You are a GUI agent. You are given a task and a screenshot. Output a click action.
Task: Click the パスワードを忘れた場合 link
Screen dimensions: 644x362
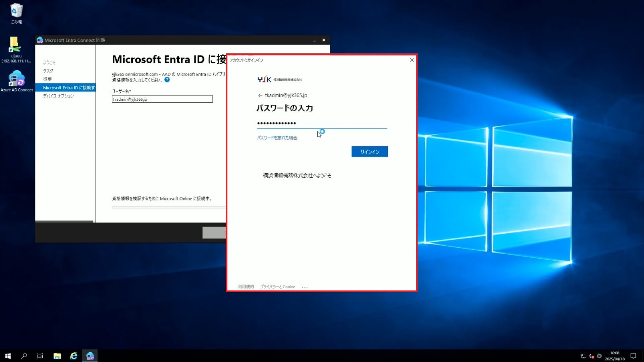coord(277,138)
